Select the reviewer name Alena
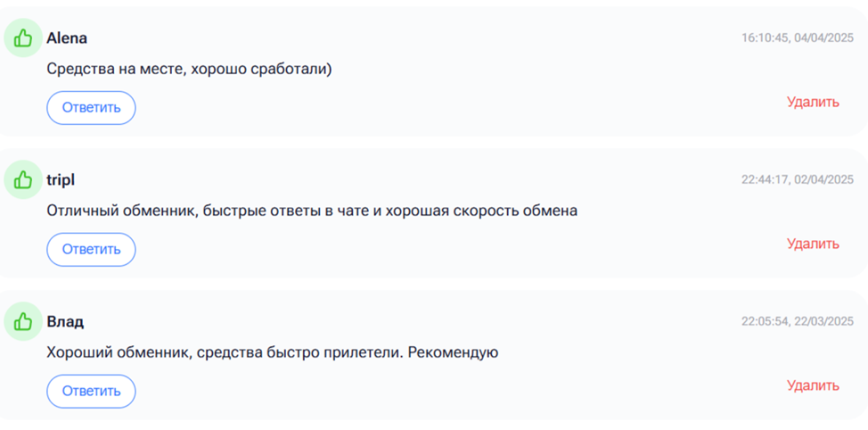868x430 pixels. pyautogui.click(x=67, y=38)
